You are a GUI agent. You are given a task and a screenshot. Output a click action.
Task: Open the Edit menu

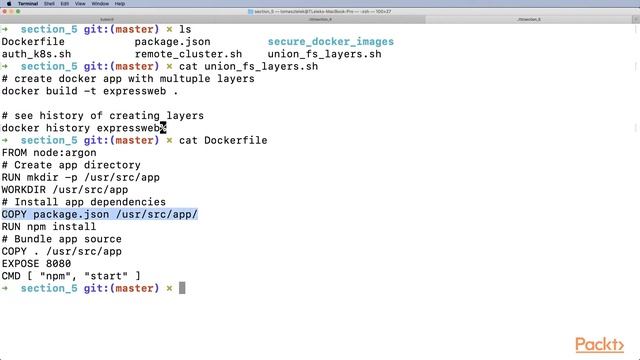[x=64, y=4]
